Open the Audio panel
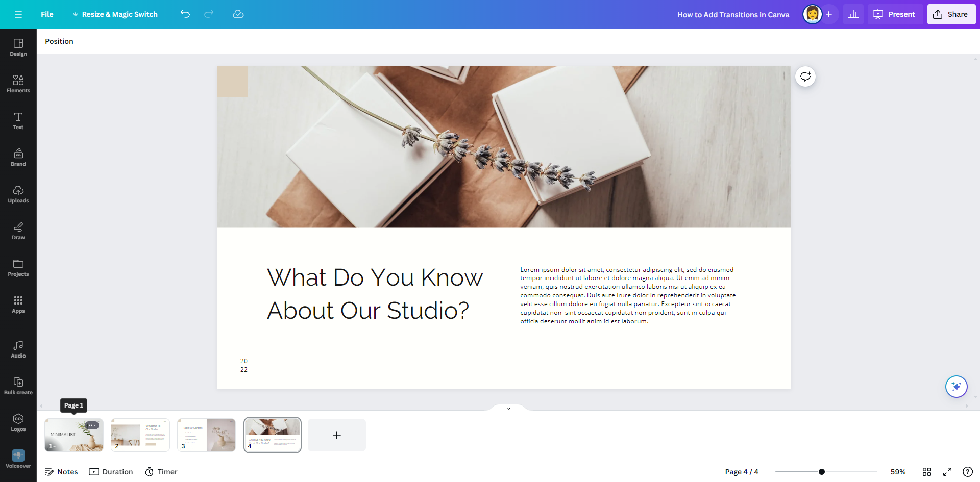The image size is (980, 482). (x=18, y=349)
